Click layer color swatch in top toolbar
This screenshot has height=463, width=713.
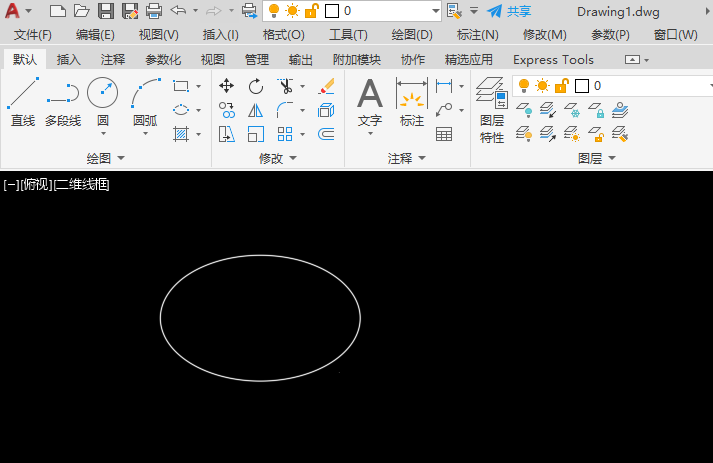[332, 11]
